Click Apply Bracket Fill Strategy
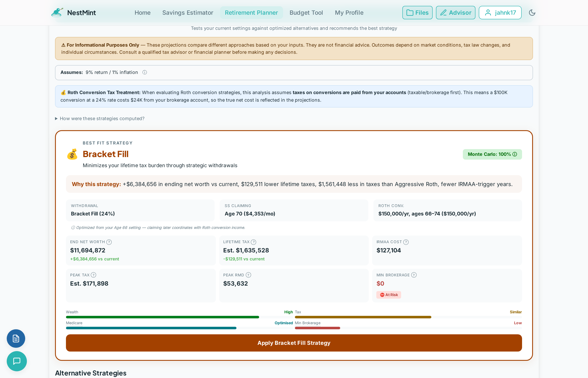Image resolution: width=588 pixels, height=378 pixels. pyautogui.click(x=294, y=343)
